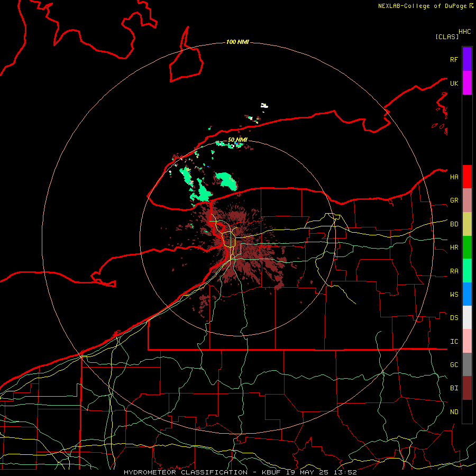Screen dimensions: 476x476
Task: Click the 100 NMI range ring label
Action: pos(237,42)
